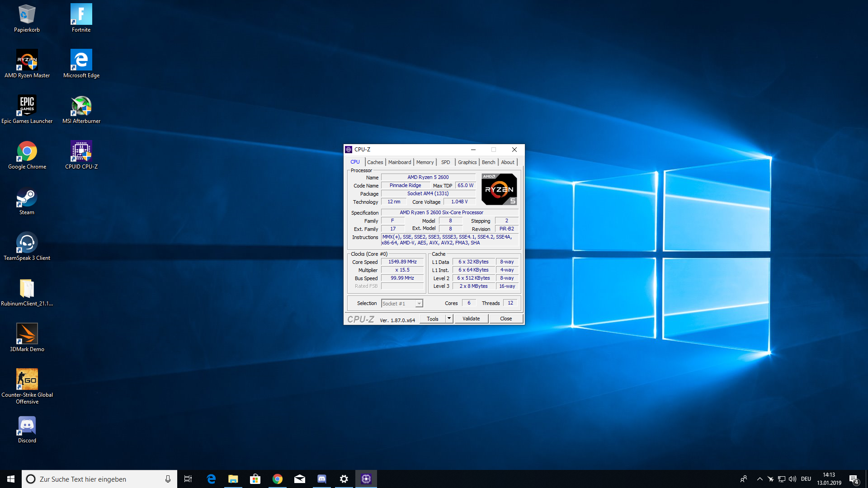
Task: Open the Settings gear in the taskbar
Action: (344, 479)
